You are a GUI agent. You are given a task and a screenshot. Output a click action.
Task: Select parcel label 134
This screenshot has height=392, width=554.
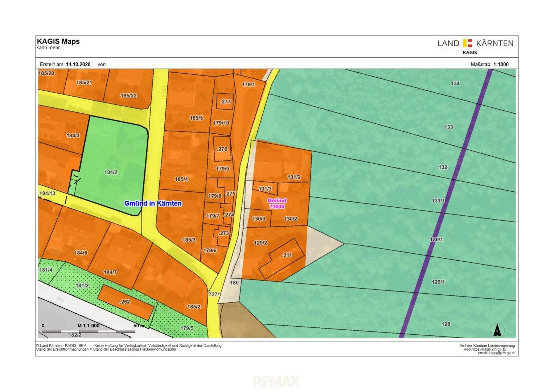[455, 83]
